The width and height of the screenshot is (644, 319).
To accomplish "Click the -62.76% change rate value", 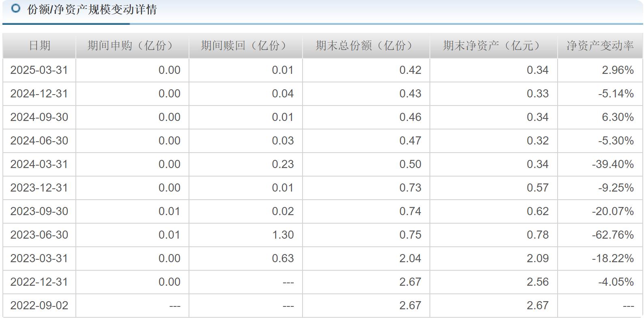I will (x=613, y=235).
